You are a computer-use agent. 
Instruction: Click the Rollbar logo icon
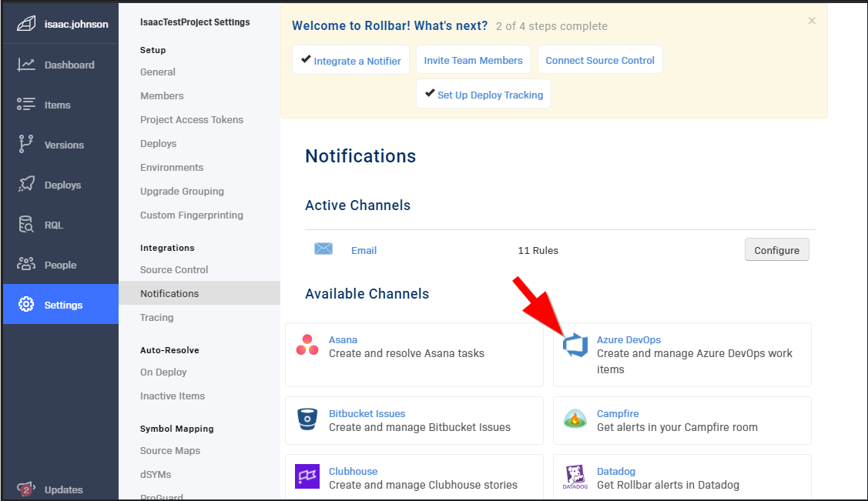(x=26, y=24)
